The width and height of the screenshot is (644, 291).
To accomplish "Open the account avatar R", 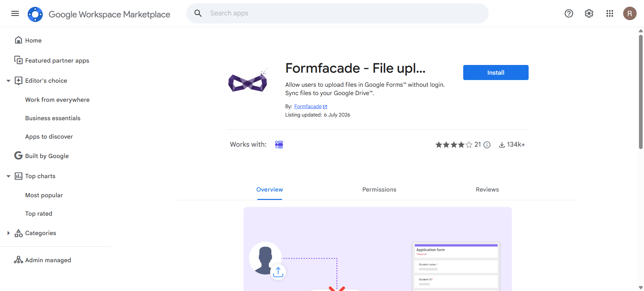I will [x=630, y=13].
